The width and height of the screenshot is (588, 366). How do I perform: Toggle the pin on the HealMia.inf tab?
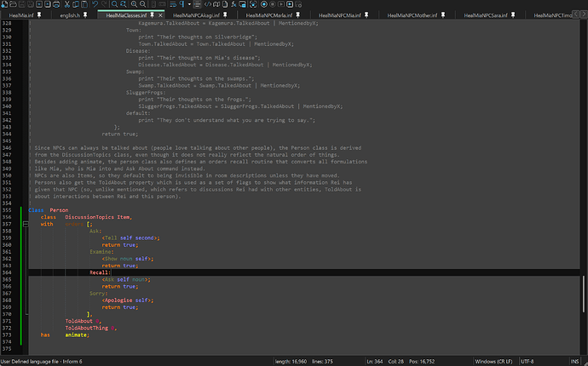click(39, 15)
